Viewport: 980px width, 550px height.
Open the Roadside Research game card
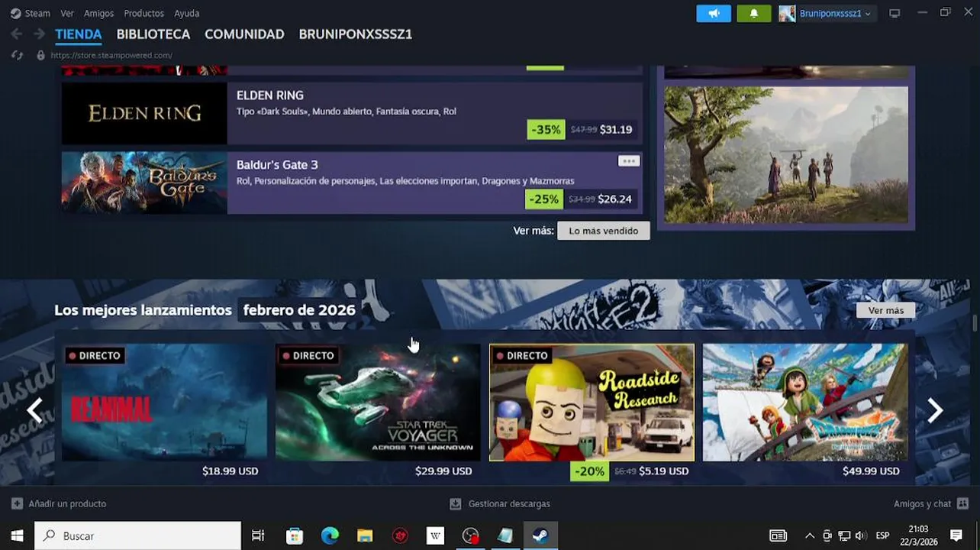click(x=592, y=403)
